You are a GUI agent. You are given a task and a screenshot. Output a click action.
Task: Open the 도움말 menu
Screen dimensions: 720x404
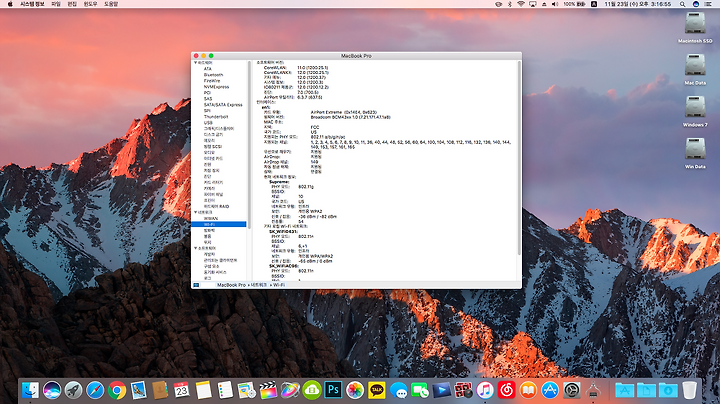click(x=111, y=4)
